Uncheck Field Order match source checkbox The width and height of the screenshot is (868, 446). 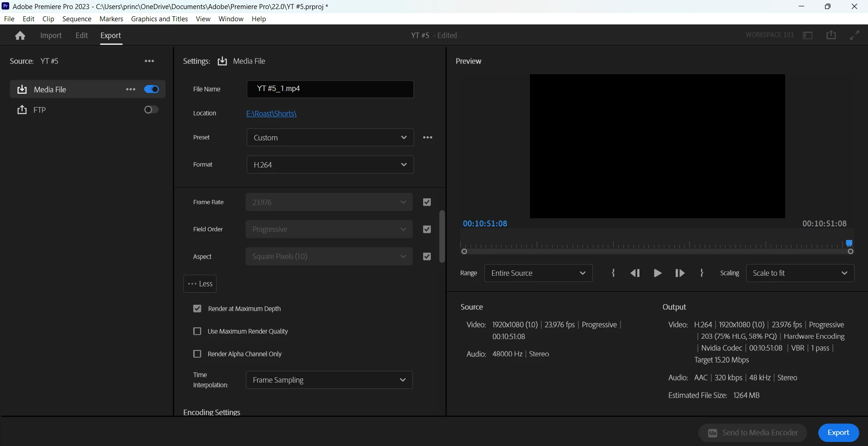[427, 230]
